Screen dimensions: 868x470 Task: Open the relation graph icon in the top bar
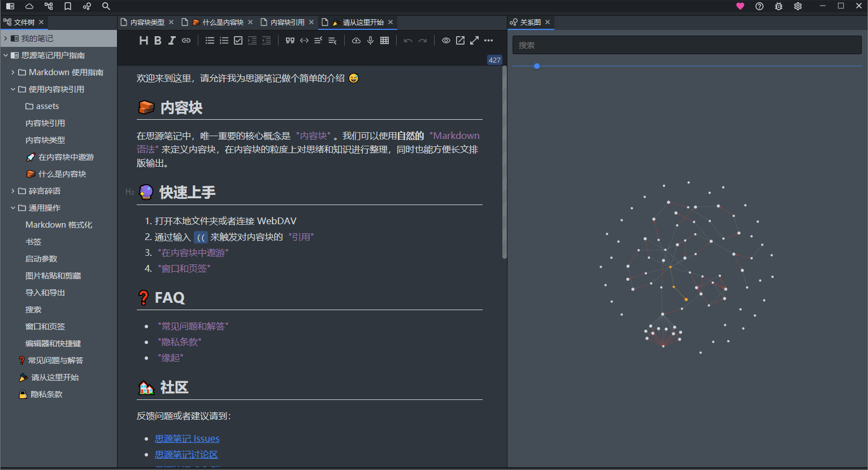click(x=87, y=6)
